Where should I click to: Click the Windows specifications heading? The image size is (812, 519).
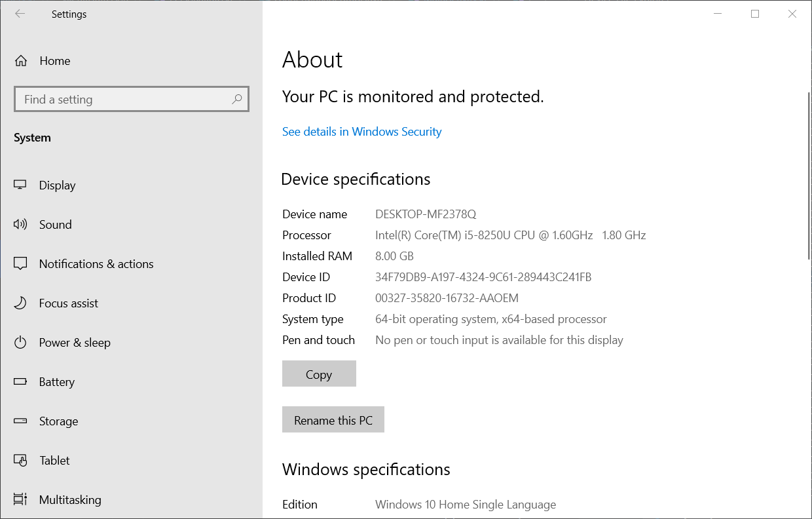(366, 470)
